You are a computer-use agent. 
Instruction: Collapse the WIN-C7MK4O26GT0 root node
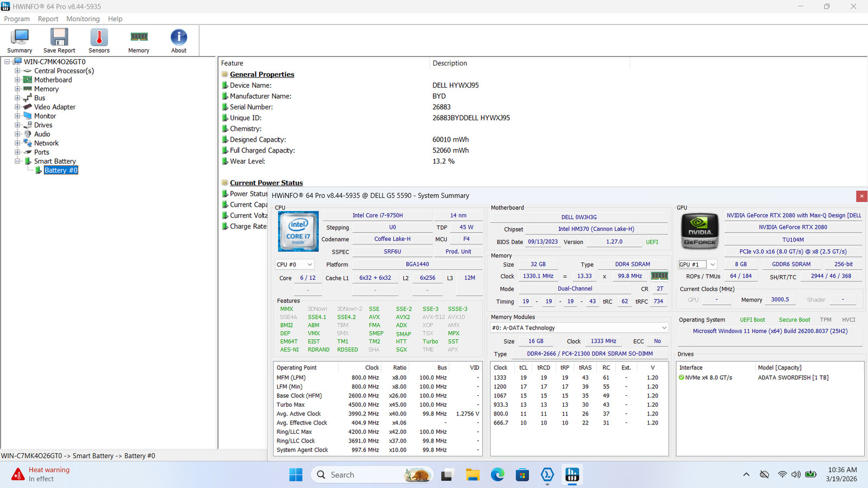pyautogui.click(x=7, y=62)
